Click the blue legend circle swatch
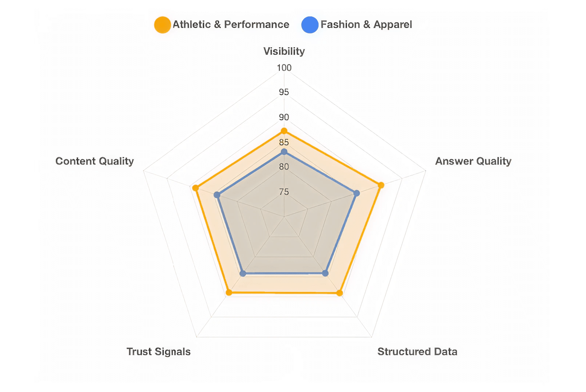 310,25
